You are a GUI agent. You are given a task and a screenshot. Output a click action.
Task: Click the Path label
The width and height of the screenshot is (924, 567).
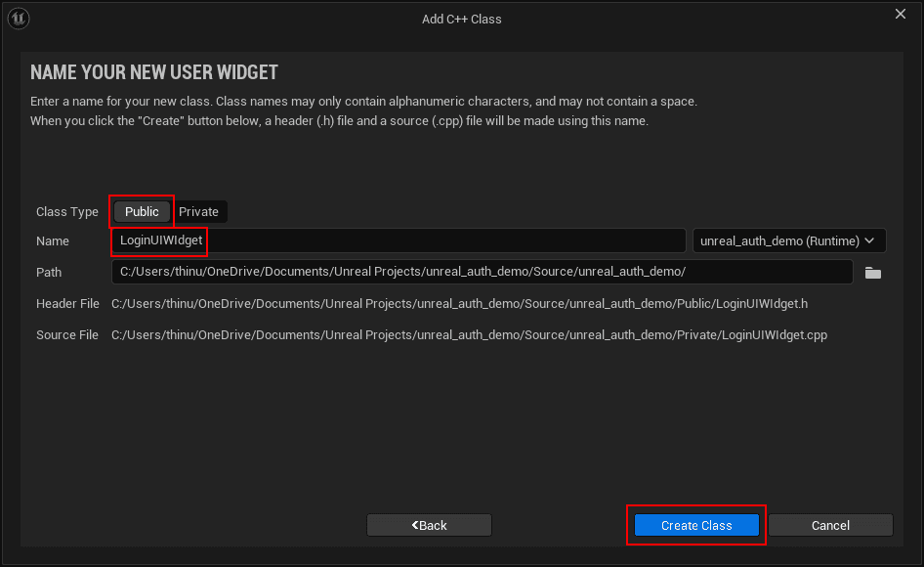point(48,272)
